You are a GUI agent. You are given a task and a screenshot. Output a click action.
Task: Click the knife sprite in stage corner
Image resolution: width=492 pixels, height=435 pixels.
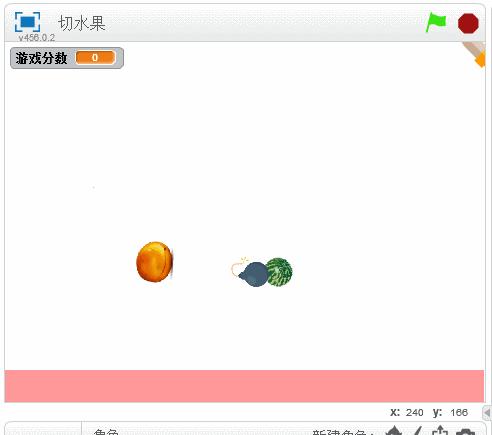474,54
